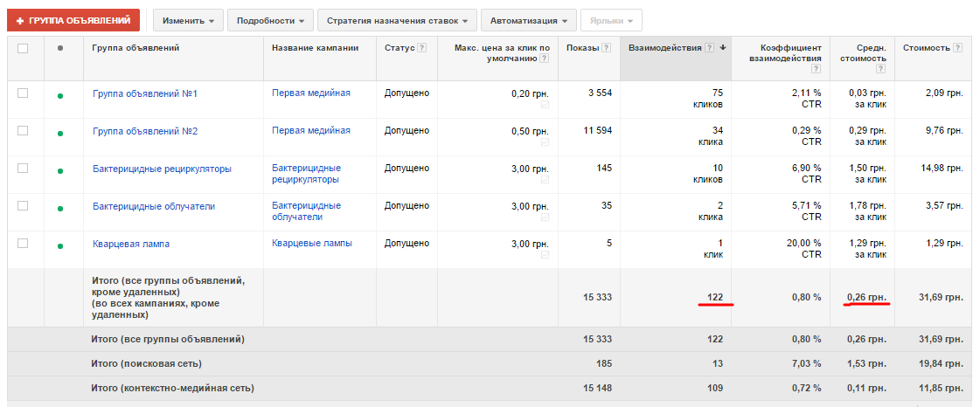
Task: Expand Стратегия назначения ставок dropdown
Action: [397, 21]
